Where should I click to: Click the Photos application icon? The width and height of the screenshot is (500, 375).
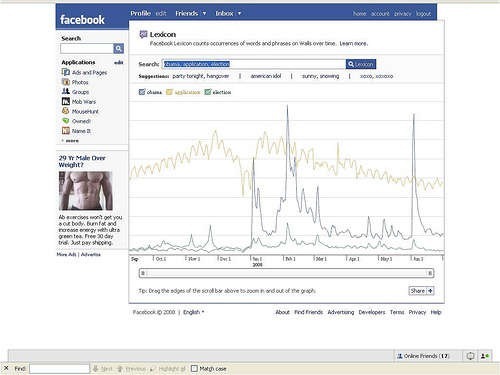pos(66,82)
